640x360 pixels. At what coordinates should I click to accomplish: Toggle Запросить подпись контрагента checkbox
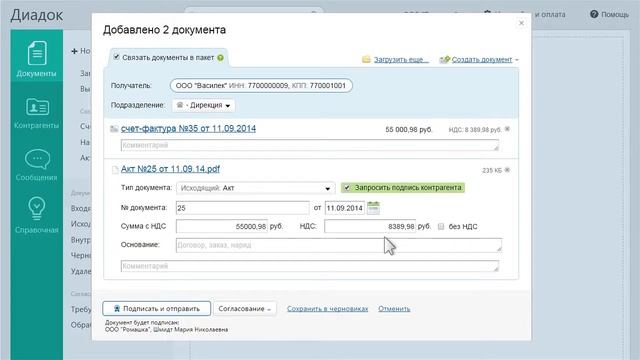coord(347,187)
